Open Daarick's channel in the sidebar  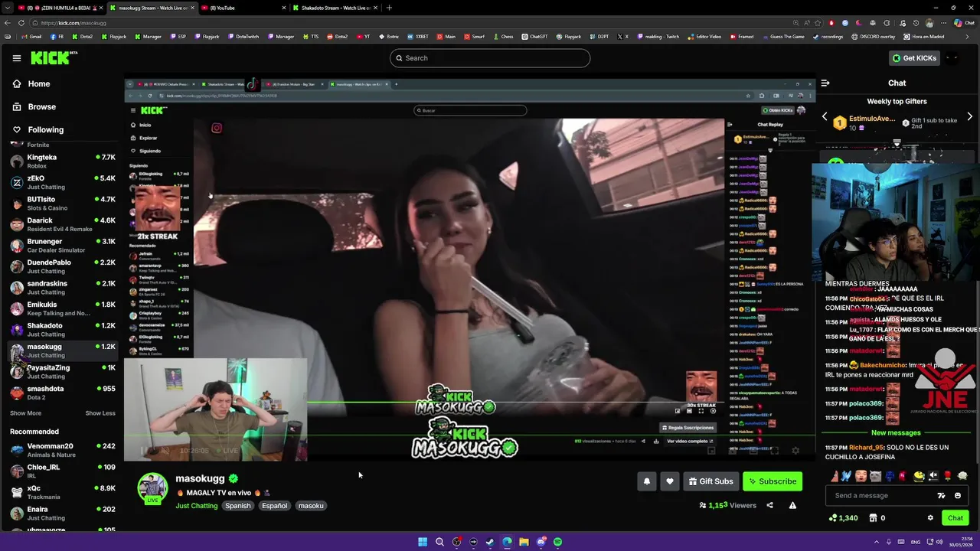[x=63, y=224]
